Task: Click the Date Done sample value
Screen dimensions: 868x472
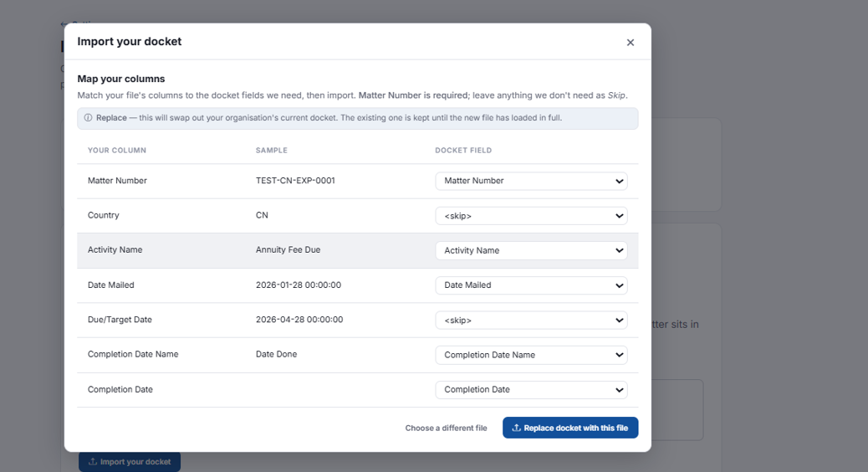Action: tap(276, 355)
